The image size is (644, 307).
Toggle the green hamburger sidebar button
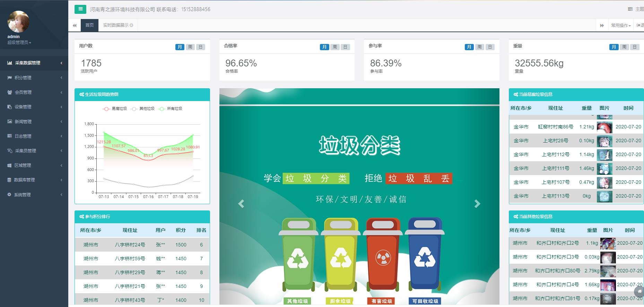pos(80,9)
